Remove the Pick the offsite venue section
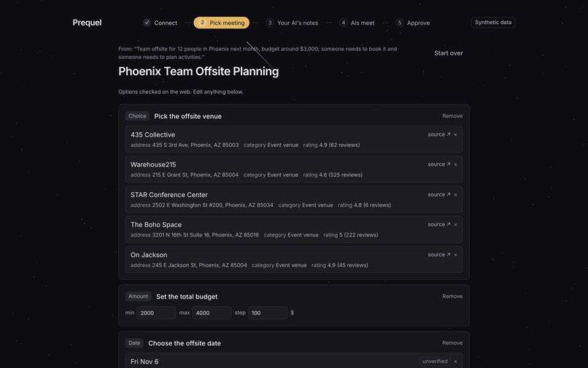588x368 pixels. (x=452, y=116)
